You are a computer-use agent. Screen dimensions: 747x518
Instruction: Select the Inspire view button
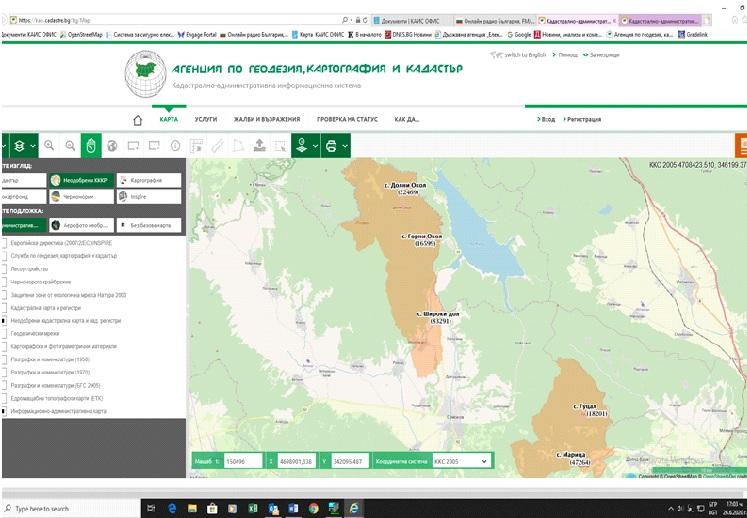[149, 197]
